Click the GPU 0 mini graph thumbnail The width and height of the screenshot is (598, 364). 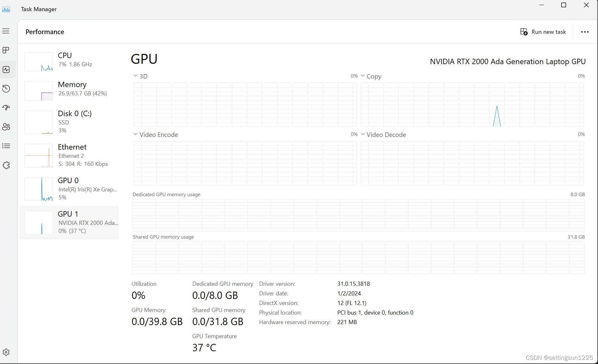[39, 189]
